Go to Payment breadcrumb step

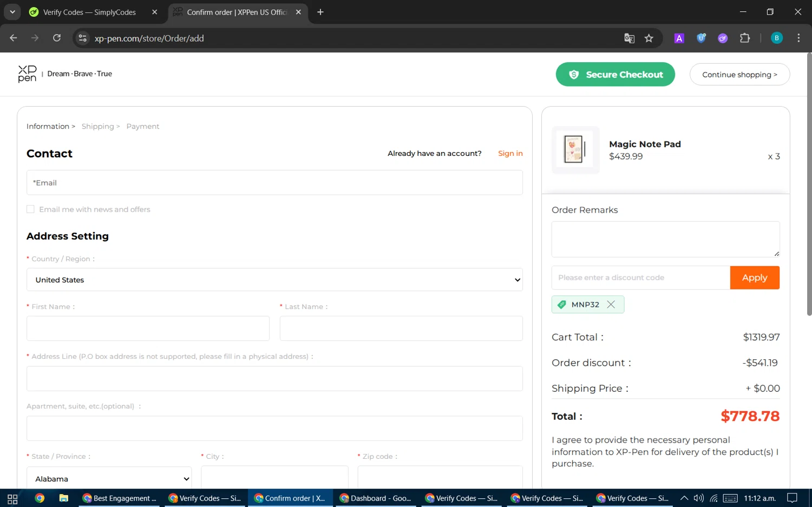pos(143,127)
